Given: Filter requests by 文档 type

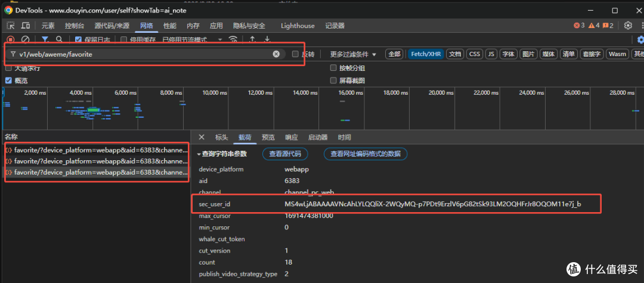Looking at the screenshot, I should 454,54.
